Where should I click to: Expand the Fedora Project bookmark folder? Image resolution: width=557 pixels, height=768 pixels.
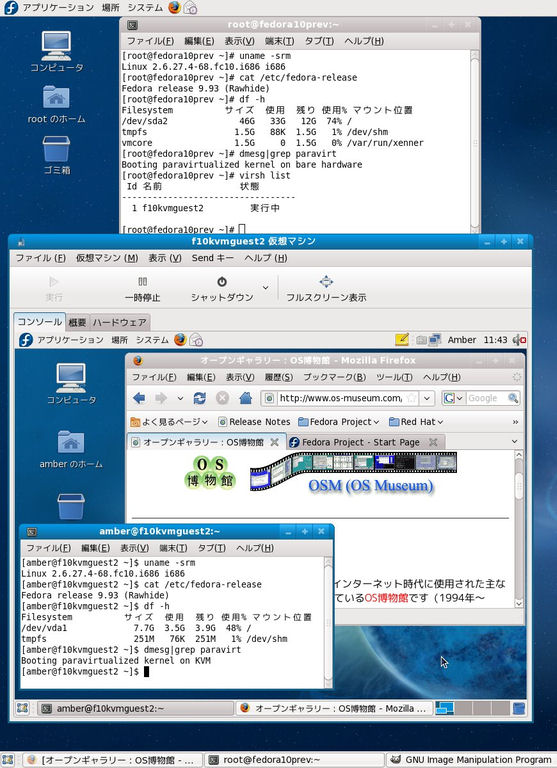click(x=339, y=422)
